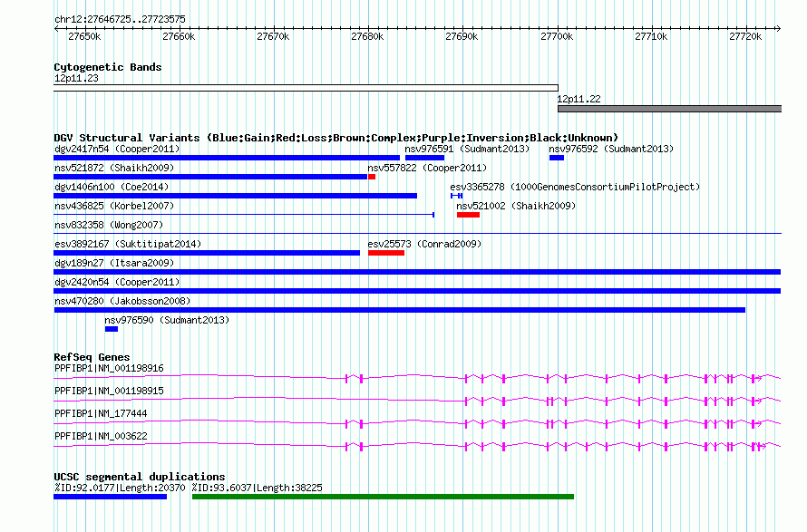Click the dgv189n27 full-width blue bar

417,272
